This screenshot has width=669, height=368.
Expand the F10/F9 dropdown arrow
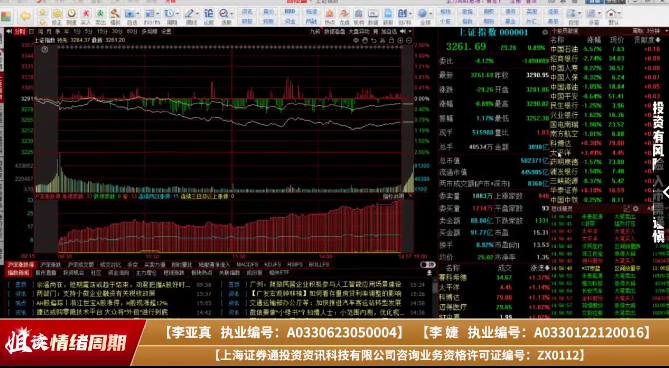(157, 14)
